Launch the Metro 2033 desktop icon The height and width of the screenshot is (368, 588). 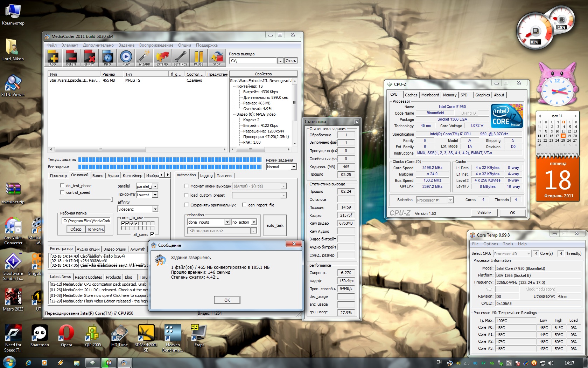[13, 300]
